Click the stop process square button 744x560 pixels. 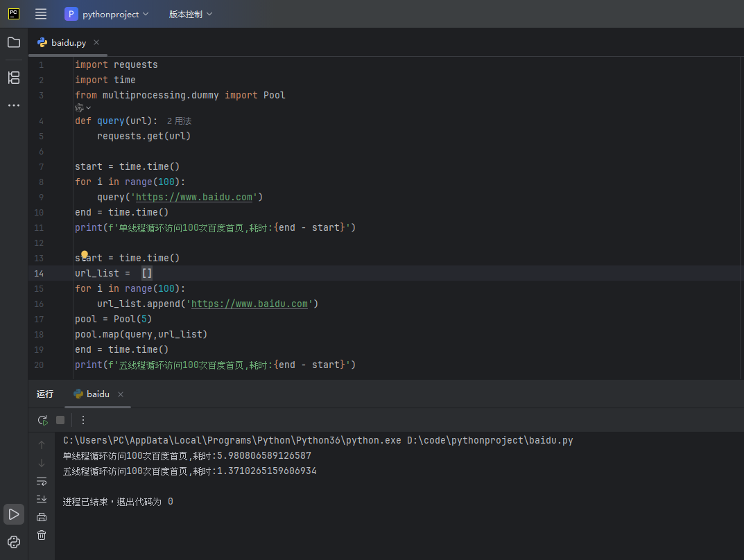pos(60,420)
